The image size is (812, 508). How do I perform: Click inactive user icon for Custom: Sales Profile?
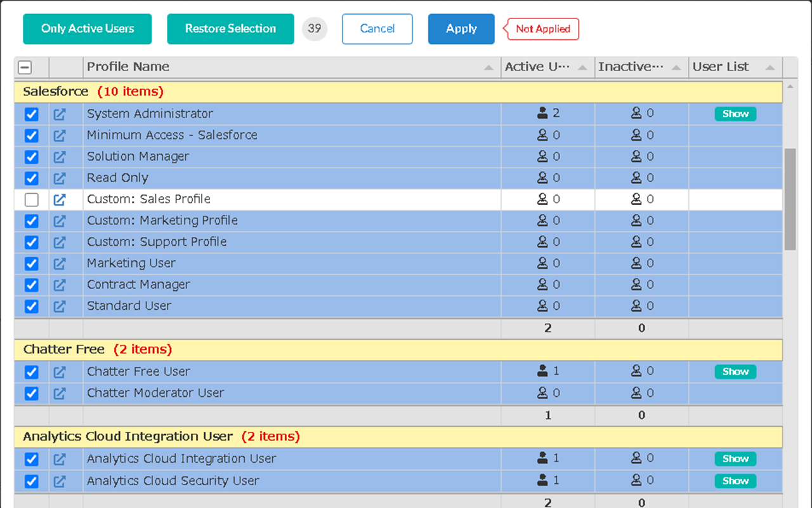pyautogui.click(x=636, y=199)
